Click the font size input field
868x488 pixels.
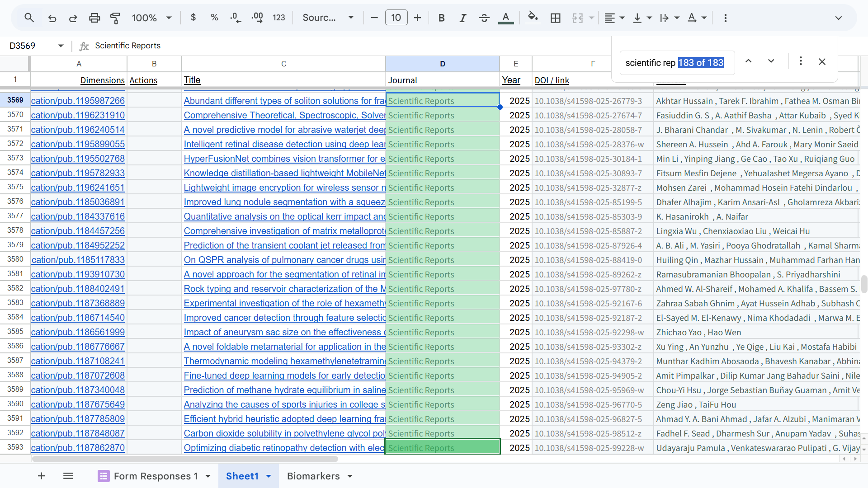pyautogui.click(x=396, y=18)
